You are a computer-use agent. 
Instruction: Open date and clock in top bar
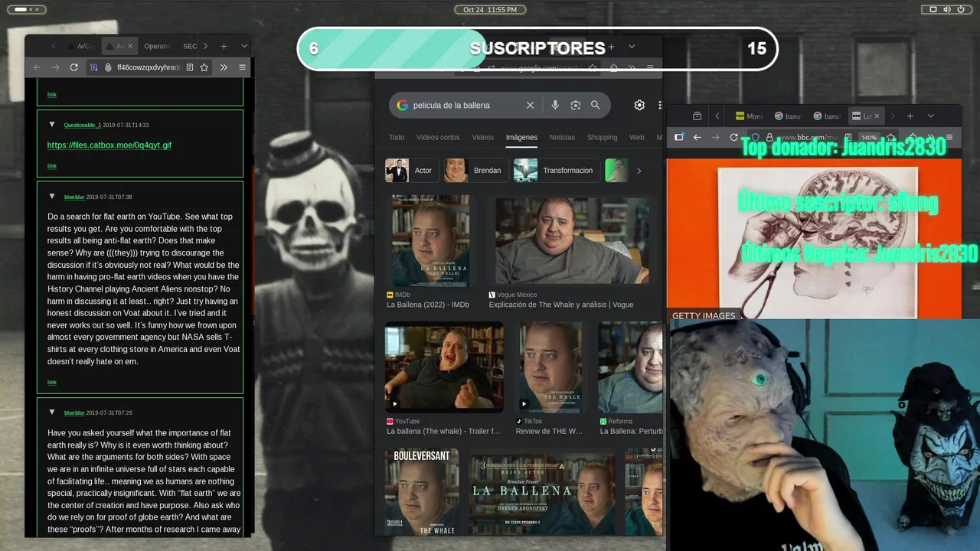click(490, 9)
